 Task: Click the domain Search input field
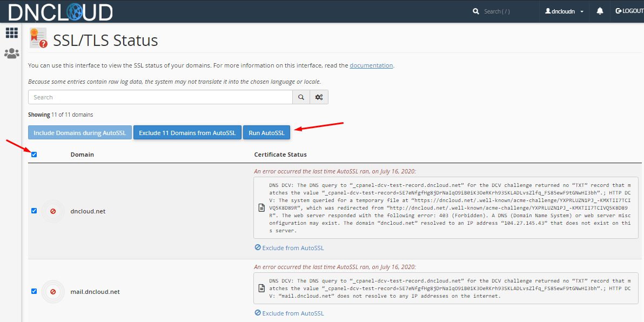point(160,97)
